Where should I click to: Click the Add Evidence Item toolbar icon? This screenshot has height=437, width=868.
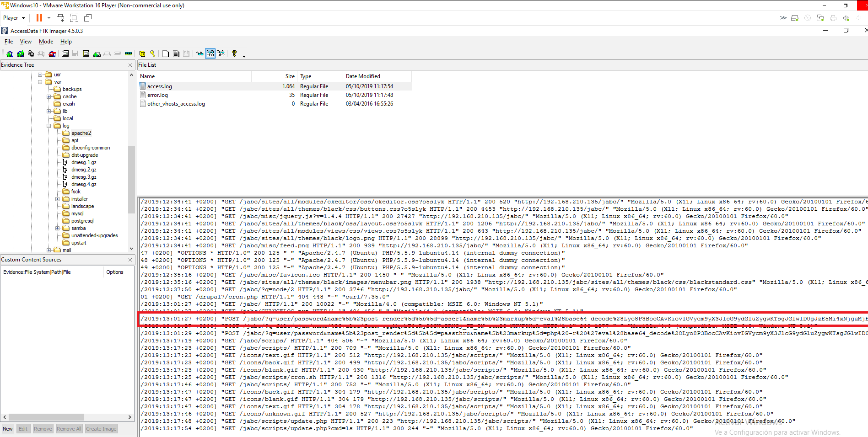coord(10,54)
